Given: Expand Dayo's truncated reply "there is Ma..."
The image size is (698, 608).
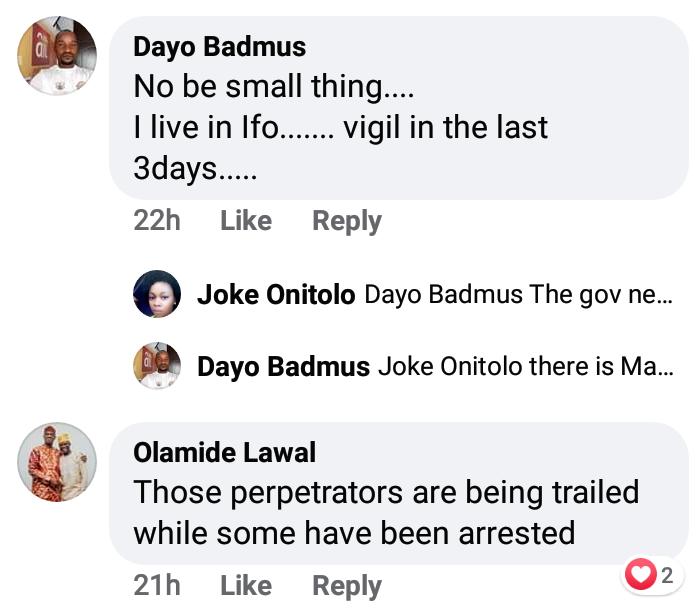Looking at the screenshot, I should click(x=525, y=367).
